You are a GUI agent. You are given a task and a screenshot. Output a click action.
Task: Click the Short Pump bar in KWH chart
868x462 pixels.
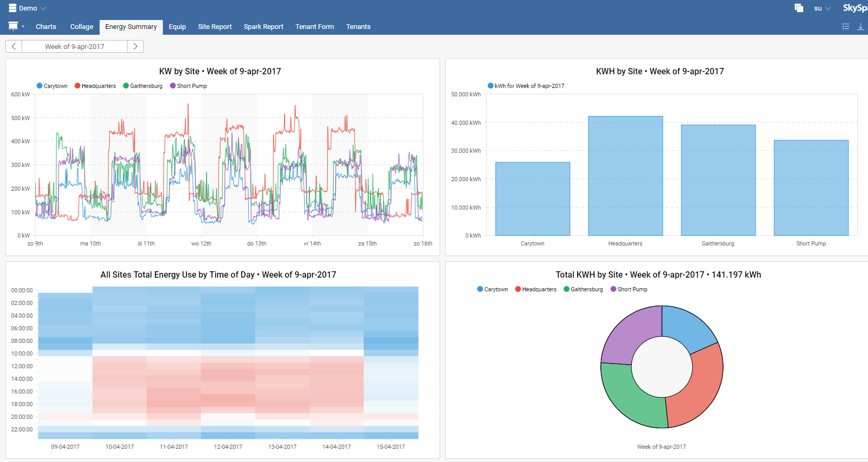tap(811, 188)
